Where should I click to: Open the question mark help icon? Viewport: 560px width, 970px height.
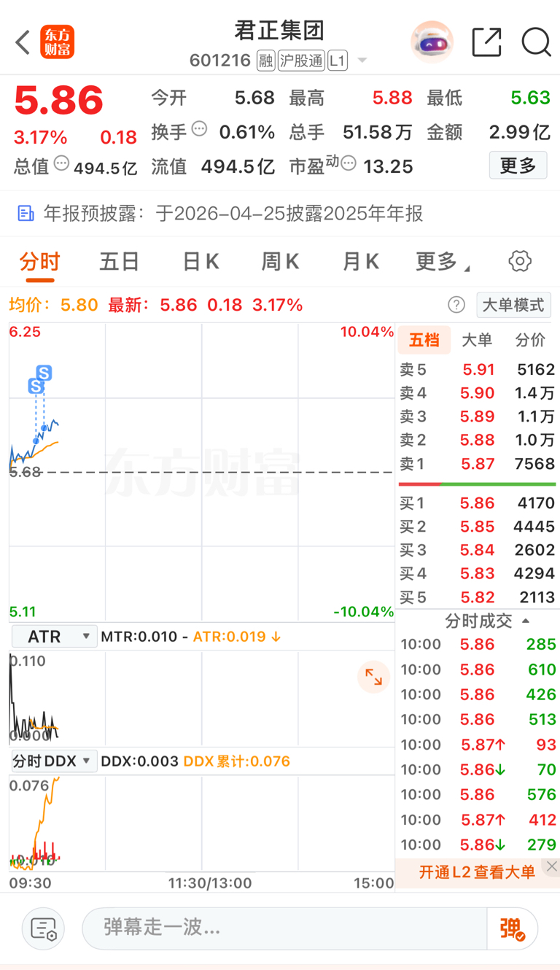(x=456, y=305)
